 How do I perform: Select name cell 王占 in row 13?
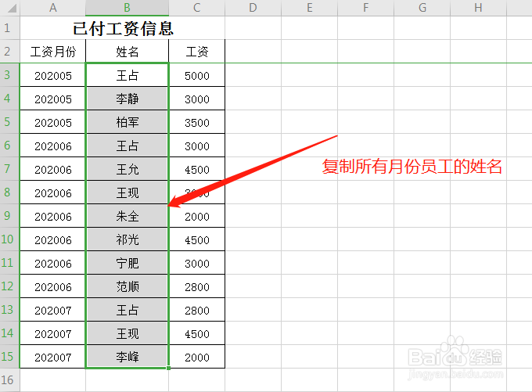click(127, 310)
